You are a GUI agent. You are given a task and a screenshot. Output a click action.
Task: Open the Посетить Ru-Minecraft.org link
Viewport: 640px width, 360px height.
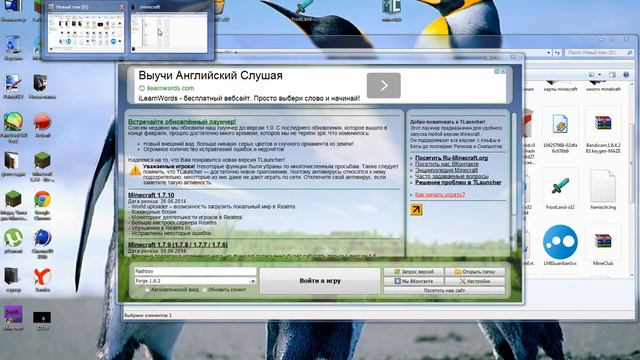click(x=451, y=158)
